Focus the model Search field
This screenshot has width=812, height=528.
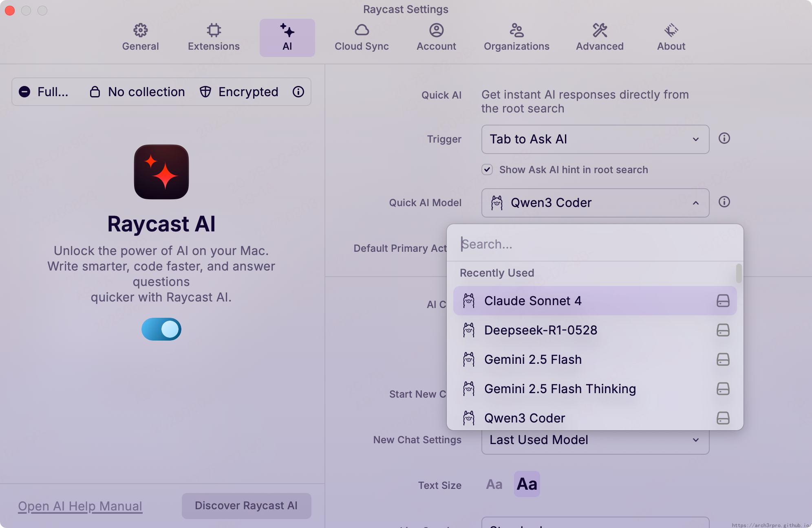[x=595, y=244]
